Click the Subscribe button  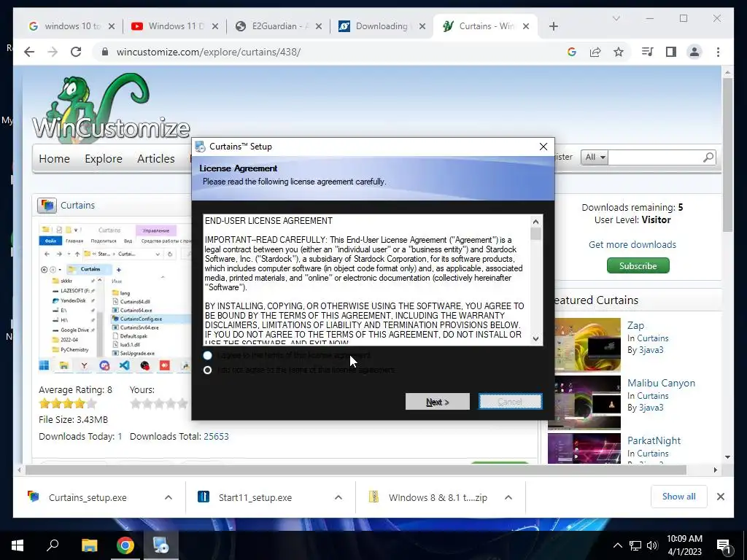pos(638,265)
